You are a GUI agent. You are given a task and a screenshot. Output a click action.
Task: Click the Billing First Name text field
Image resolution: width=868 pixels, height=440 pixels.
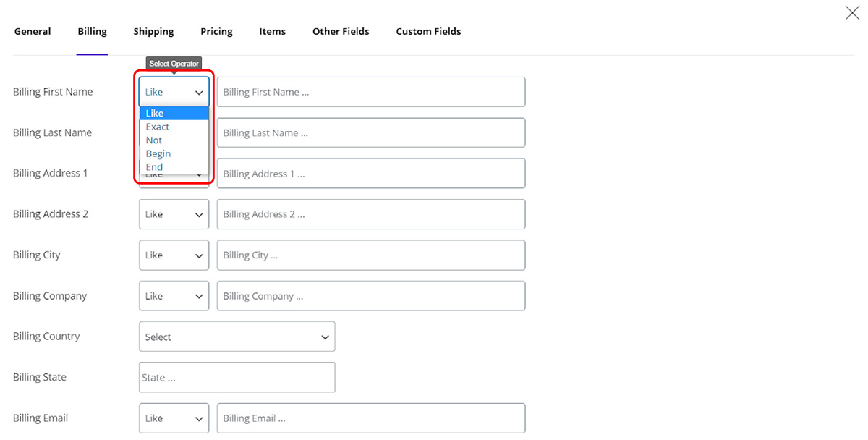[x=370, y=92]
